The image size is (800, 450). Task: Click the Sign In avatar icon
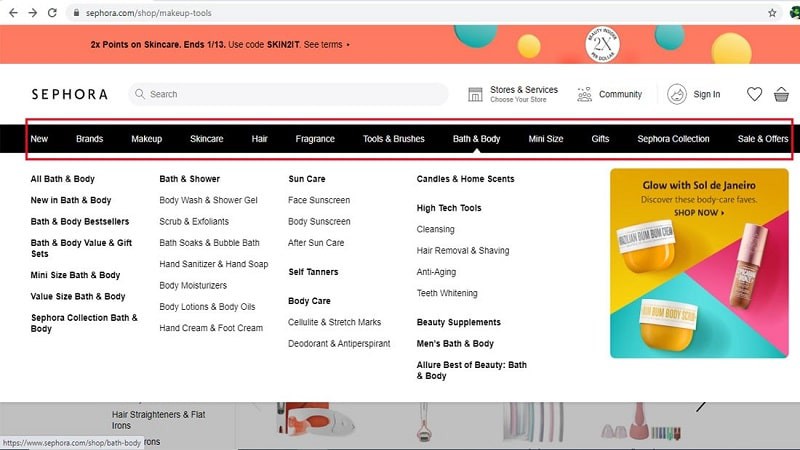coord(677,94)
